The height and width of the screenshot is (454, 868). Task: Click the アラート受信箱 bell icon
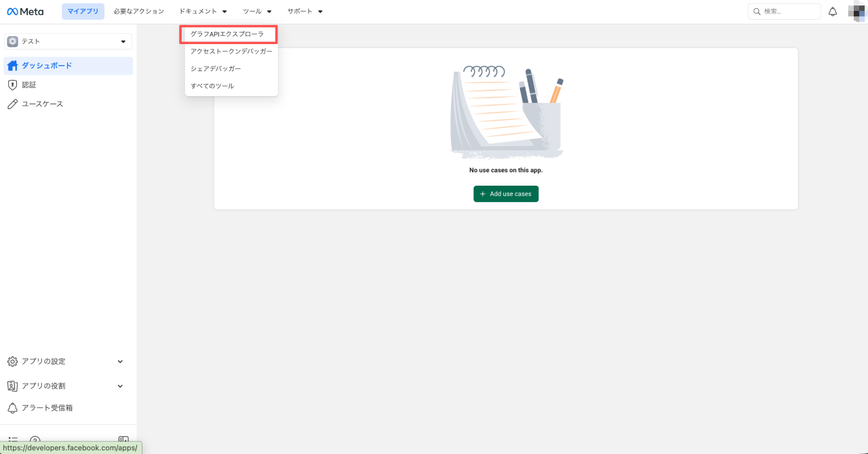coord(12,408)
